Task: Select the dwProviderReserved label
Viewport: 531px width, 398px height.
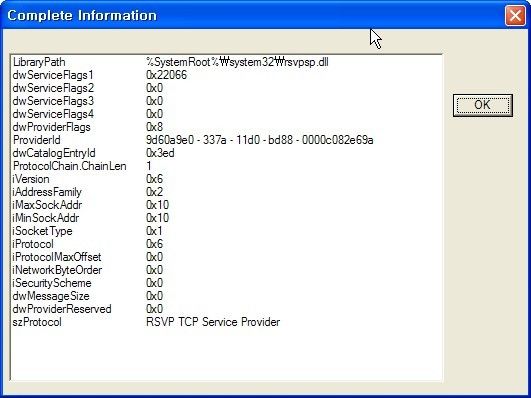Action: [62, 309]
